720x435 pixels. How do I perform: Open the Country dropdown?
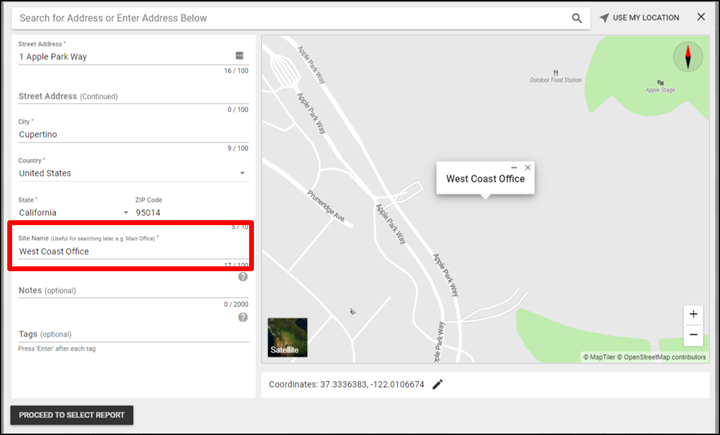coord(242,173)
